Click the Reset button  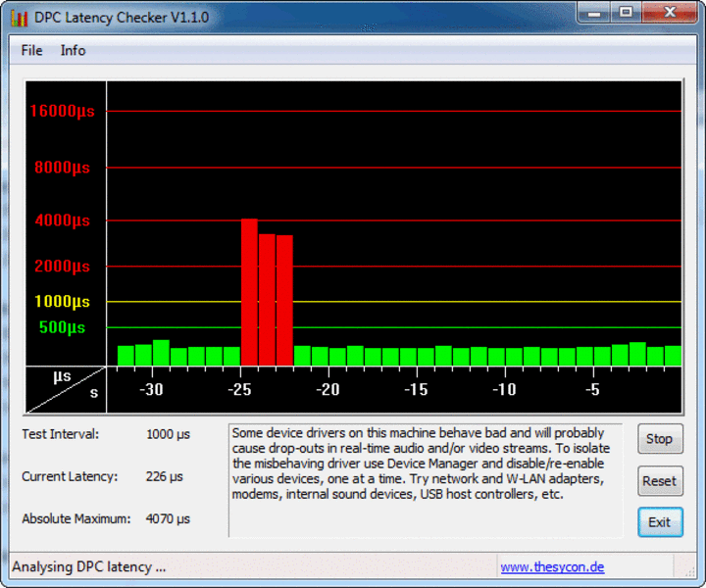point(660,481)
